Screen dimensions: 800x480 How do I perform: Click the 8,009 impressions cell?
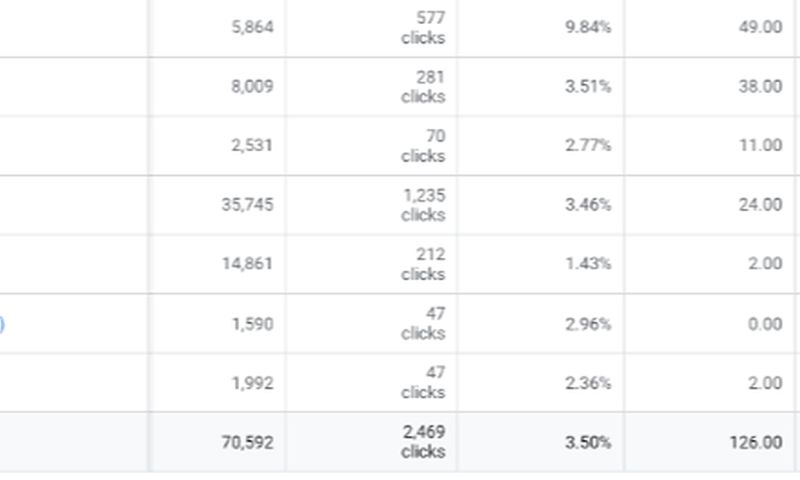[250, 86]
